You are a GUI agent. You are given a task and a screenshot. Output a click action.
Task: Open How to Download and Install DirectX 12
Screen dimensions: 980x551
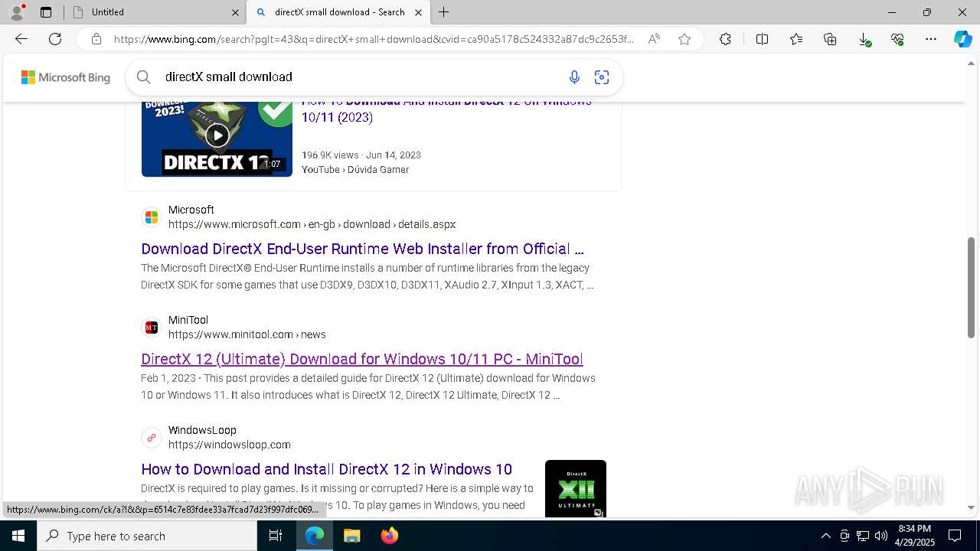click(x=327, y=469)
